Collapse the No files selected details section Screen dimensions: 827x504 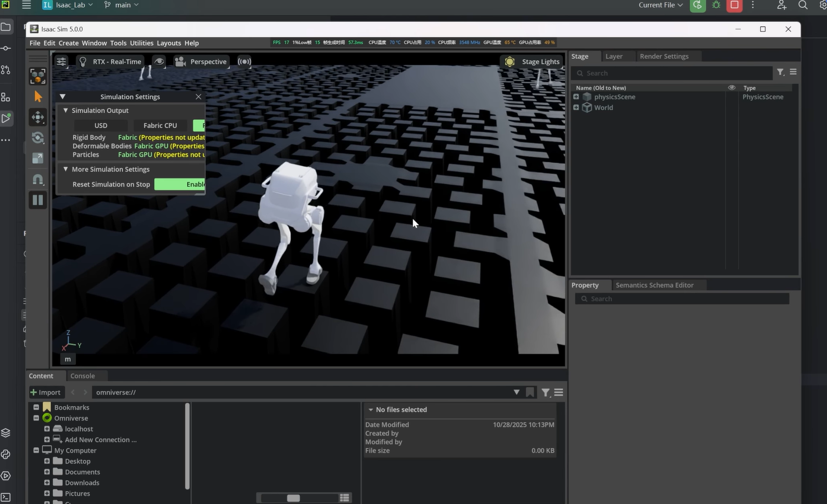click(x=370, y=410)
